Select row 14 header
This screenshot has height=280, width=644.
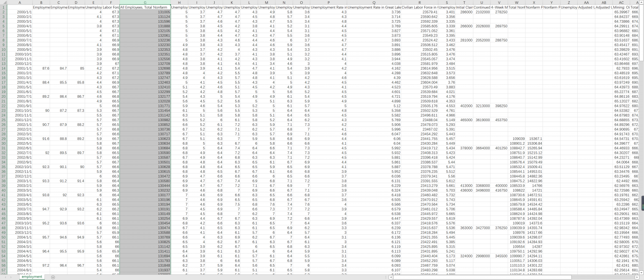point(3,68)
